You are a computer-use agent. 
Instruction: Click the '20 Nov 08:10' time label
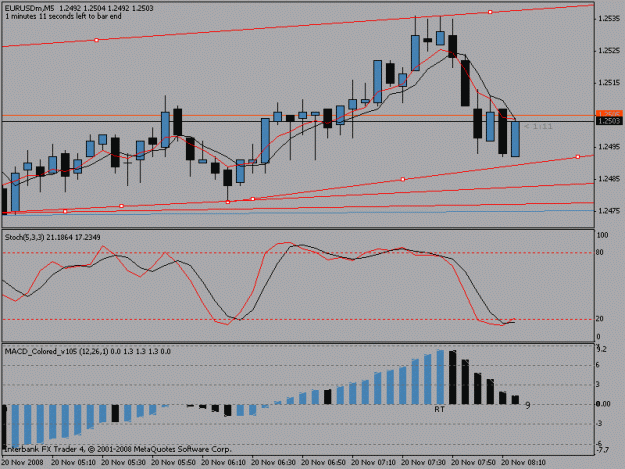(x=523, y=462)
